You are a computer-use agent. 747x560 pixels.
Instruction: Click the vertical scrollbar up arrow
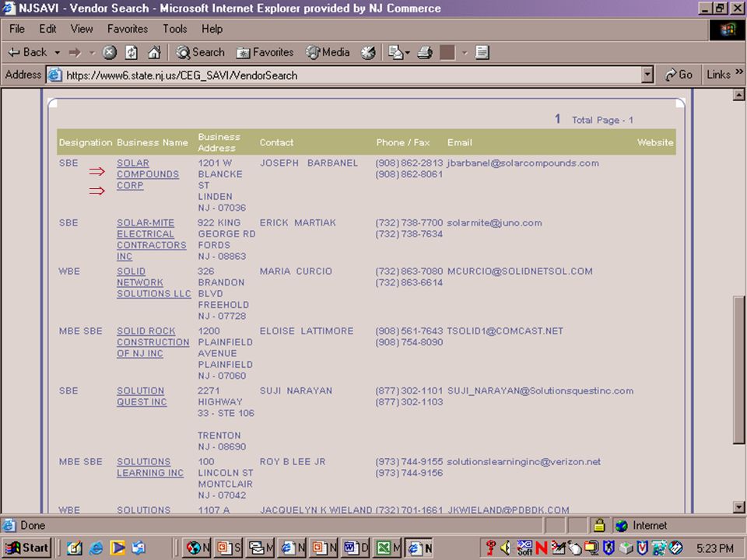coord(738,95)
